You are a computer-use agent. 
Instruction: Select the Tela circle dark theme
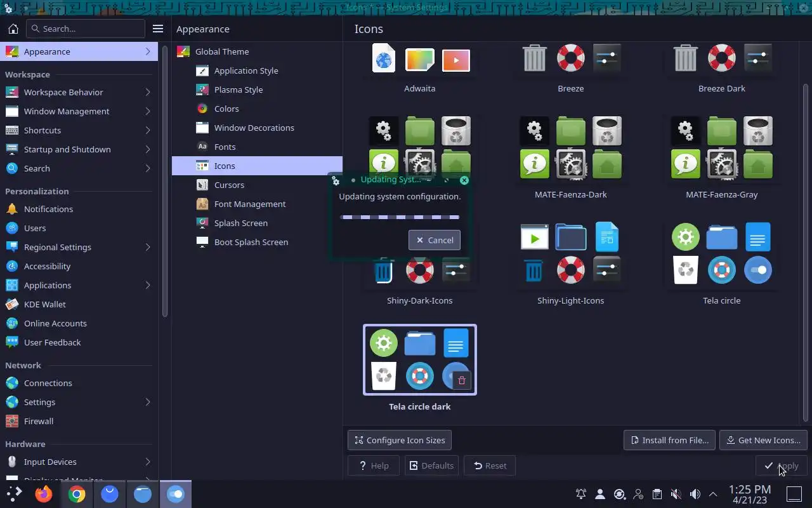click(420, 370)
